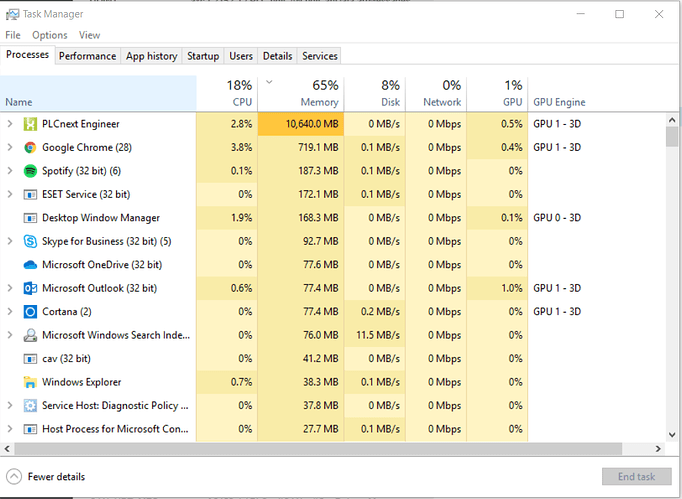Screen dimensions: 682x499
Task: Click the scroll down arrow of process list
Action: pos(672,432)
